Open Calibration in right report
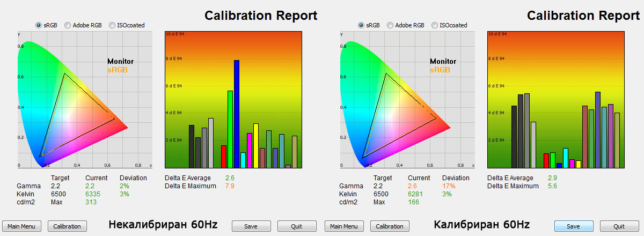Screen dimensions: 644x236 click(x=390, y=226)
